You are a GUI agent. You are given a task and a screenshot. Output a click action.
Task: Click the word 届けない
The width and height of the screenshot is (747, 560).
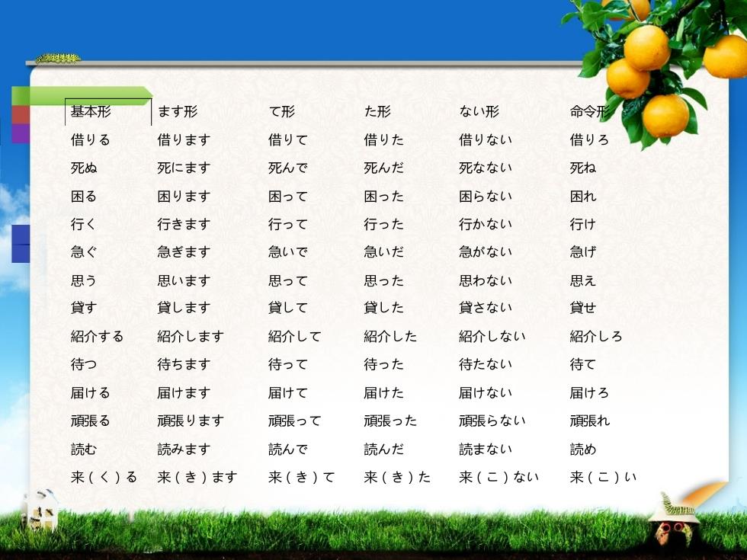pyautogui.click(x=486, y=393)
